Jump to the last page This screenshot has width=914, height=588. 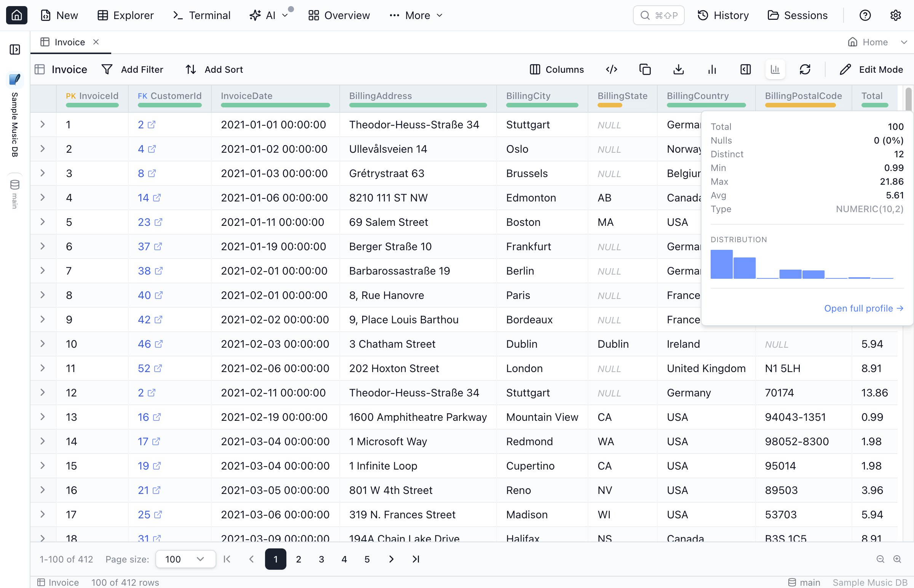click(416, 559)
